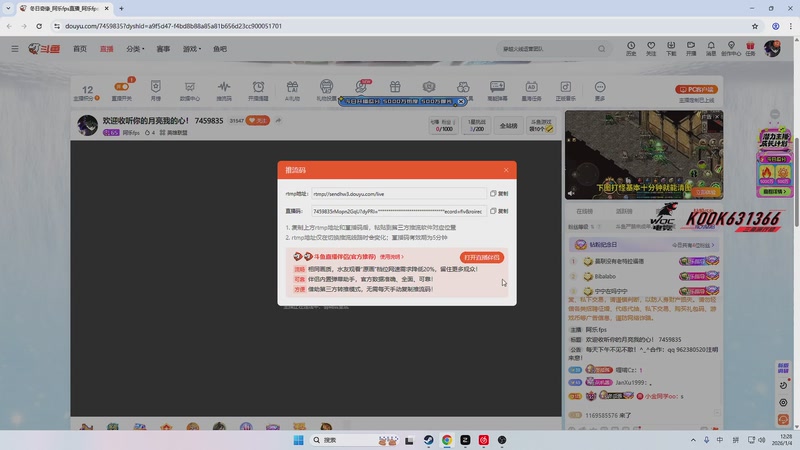Close the 推流码 dialog
This screenshot has height=450, width=800.
506,170
